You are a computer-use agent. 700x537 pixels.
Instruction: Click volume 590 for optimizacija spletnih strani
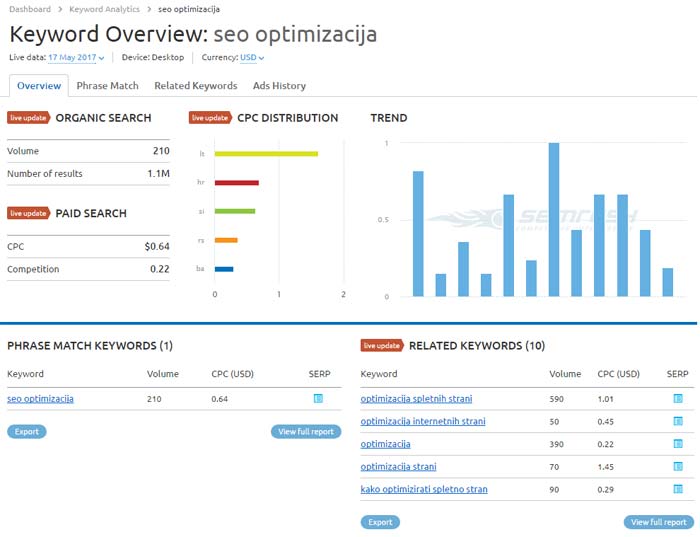(556, 399)
